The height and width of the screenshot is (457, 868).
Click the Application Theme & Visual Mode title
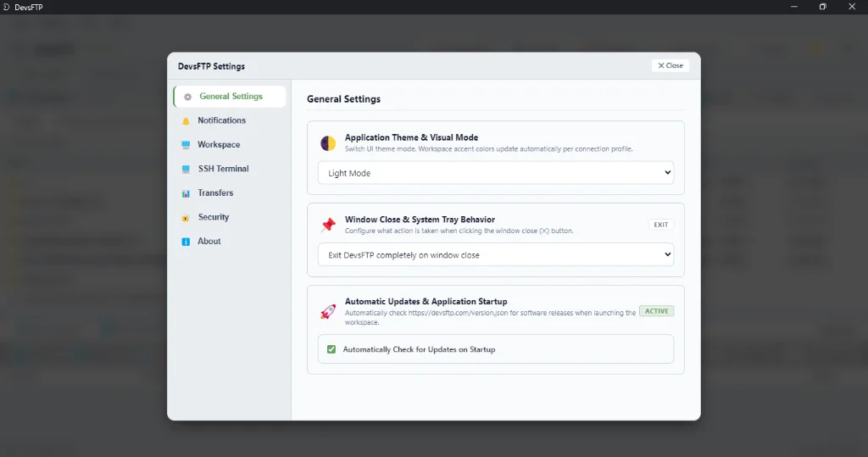tap(411, 137)
